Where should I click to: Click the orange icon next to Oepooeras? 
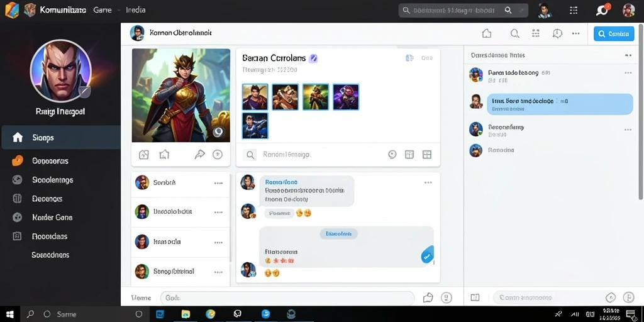[x=18, y=160]
